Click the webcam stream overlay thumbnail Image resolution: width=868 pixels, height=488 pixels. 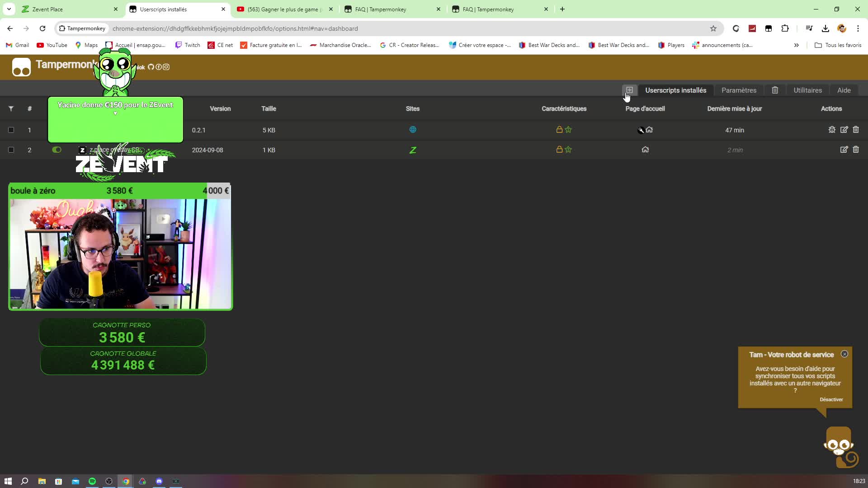click(121, 254)
